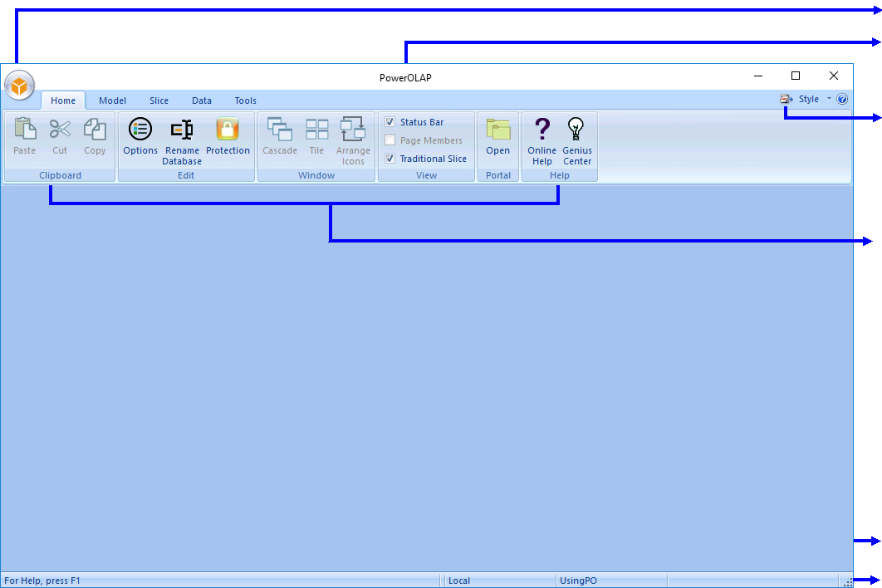The height and width of the screenshot is (588, 882).
Task: Open Online Help question mark icon
Action: tap(541, 130)
